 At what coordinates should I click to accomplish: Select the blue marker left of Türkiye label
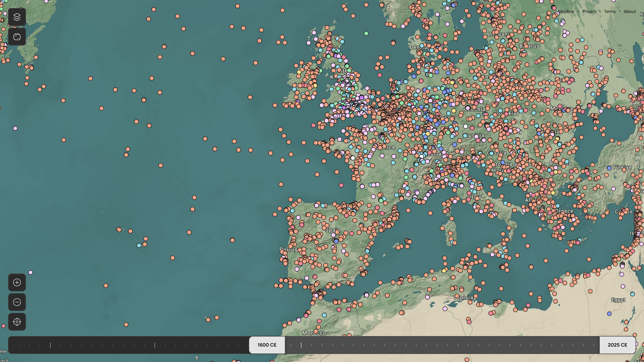coord(609,168)
